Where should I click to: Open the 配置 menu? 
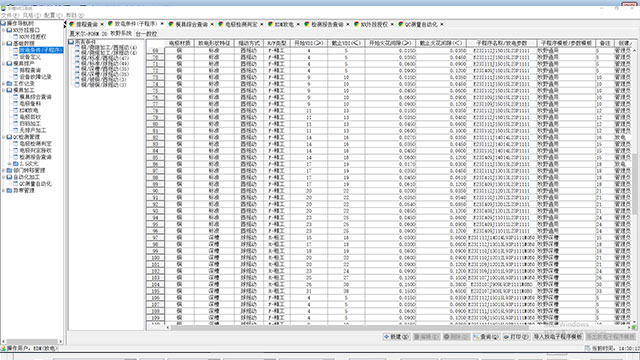pos(53,15)
